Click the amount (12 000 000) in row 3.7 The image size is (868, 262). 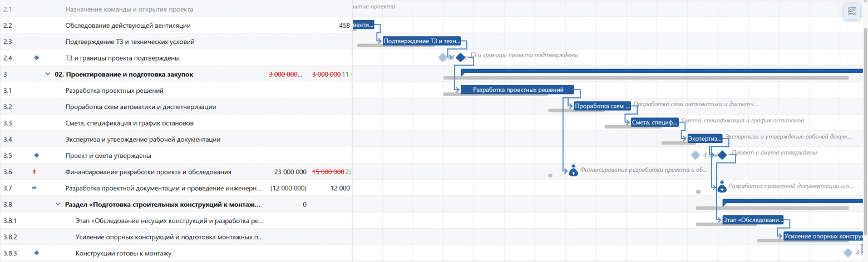click(x=288, y=188)
